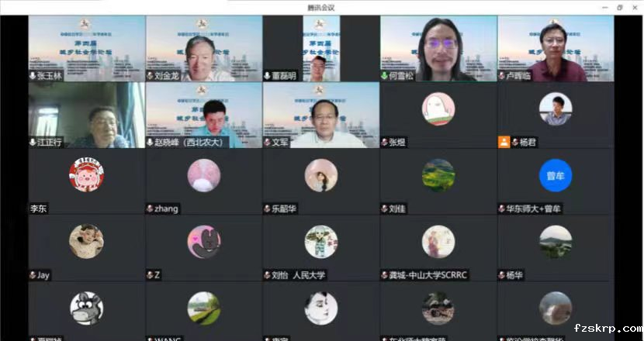Viewport: 644px width, 341px height.
Task: Click the muted mic icon next to 张煜
Action: coord(384,143)
